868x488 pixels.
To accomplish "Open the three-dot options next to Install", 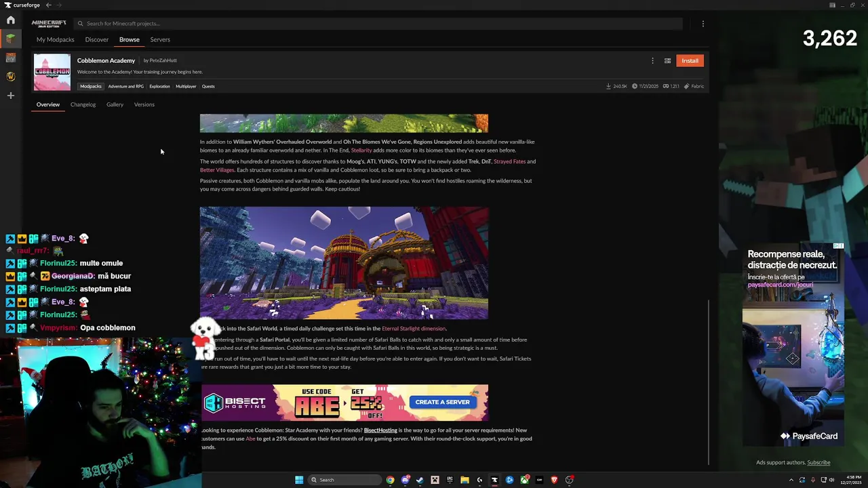I will pyautogui.click(x=652, y=60).
